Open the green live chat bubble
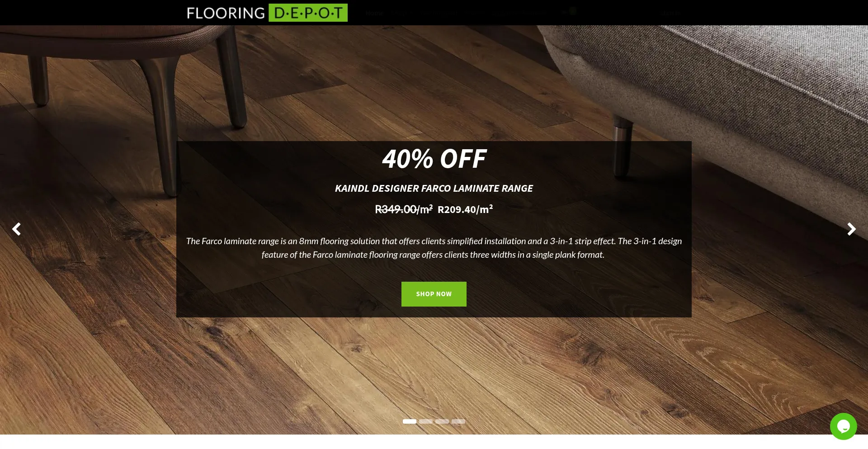868x449 pixels. click(843, 426)
